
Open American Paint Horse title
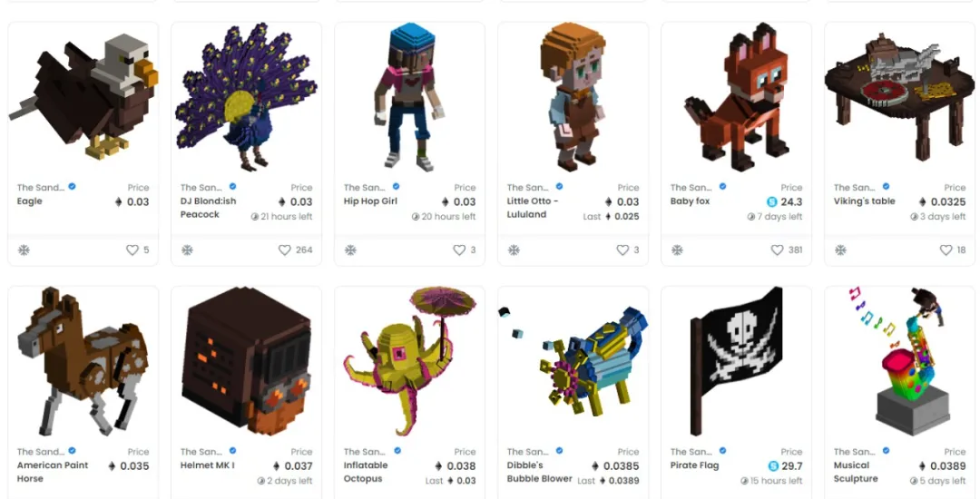[x=53, y=472]
